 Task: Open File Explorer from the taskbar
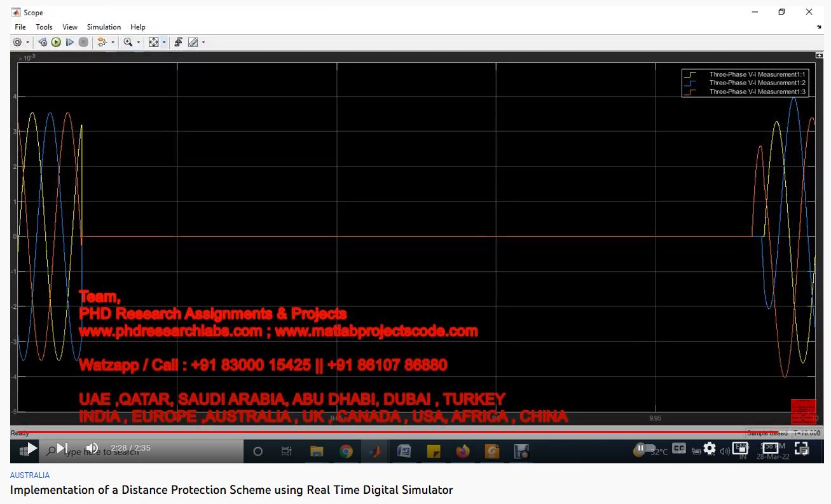pyautogui.click(x=317, y=451)
